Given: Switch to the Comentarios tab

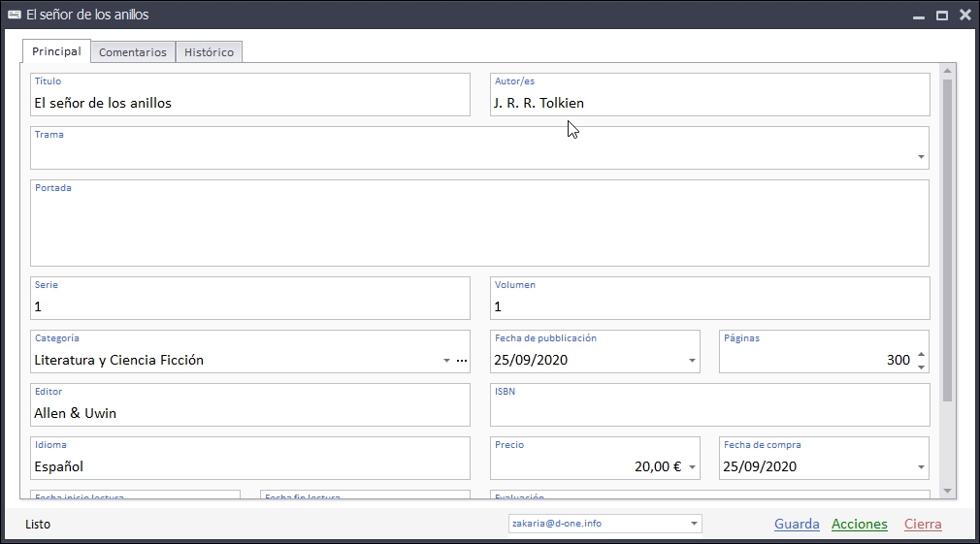Looking at the screenshot, I should [x=133, y=52].
